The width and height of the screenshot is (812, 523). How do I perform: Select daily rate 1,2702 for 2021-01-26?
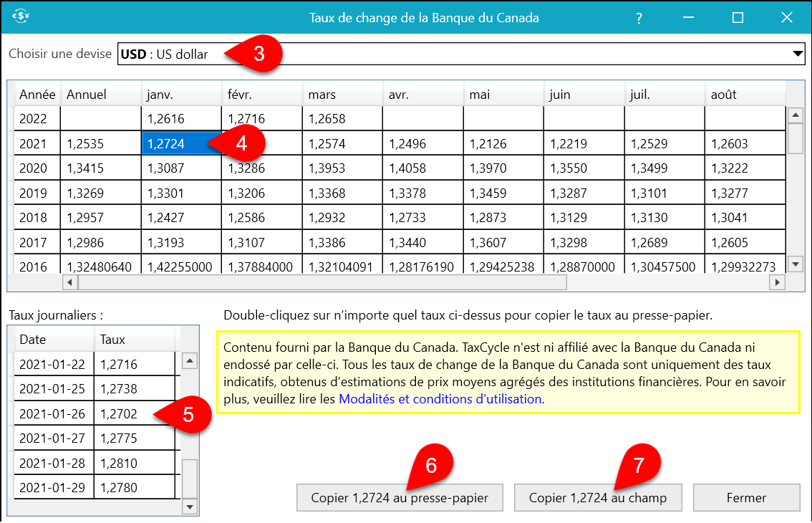click(x=135, y=413)
